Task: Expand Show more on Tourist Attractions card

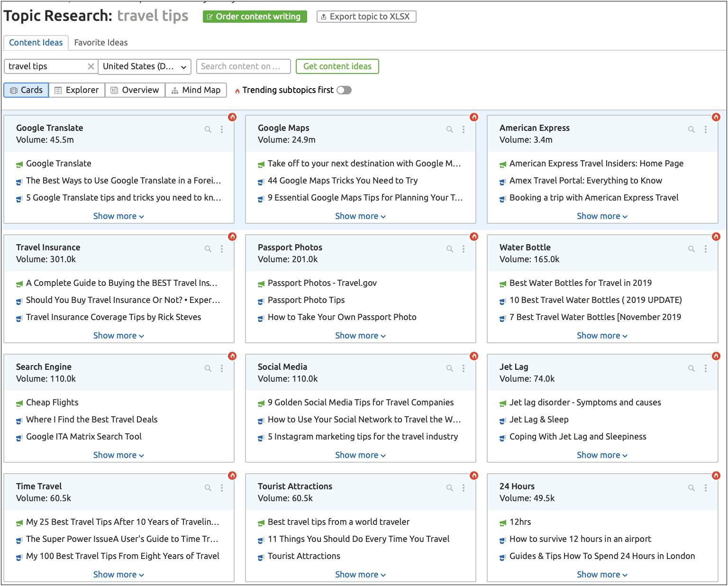Action: tap(360, 575)
